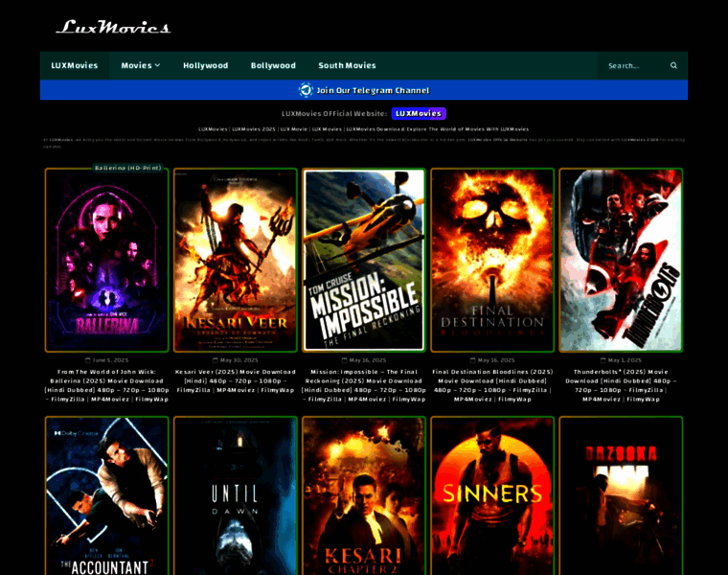Click the calendar icon beside June 5, 2025

(x=88, y=360)
